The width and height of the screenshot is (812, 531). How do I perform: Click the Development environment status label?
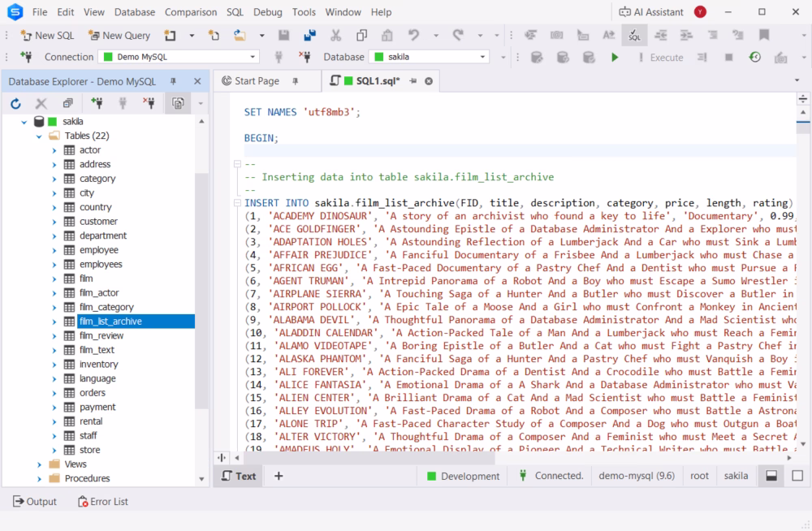coord(464,476)
